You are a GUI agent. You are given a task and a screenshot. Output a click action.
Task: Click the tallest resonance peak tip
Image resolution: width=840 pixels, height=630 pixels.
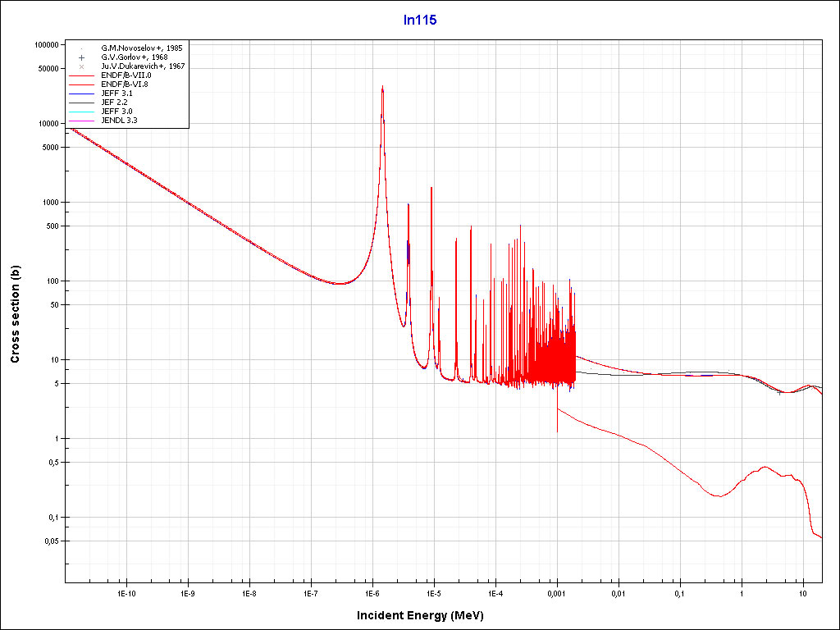(x=382, y=86)
